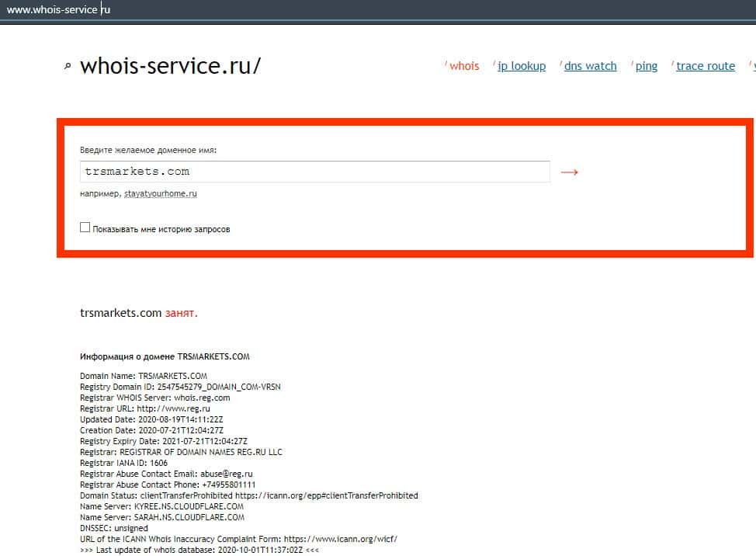Image resolution: width=756 pixels, height=556 pixels.
Task: Select the Updated Date 2020-08-19 line
Action: point(151,419)
